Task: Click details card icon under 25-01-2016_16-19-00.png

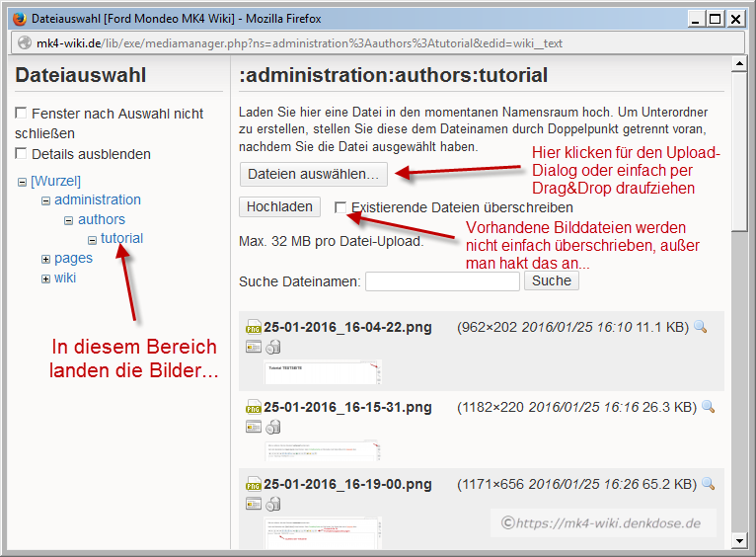Action: pos(253,504)
